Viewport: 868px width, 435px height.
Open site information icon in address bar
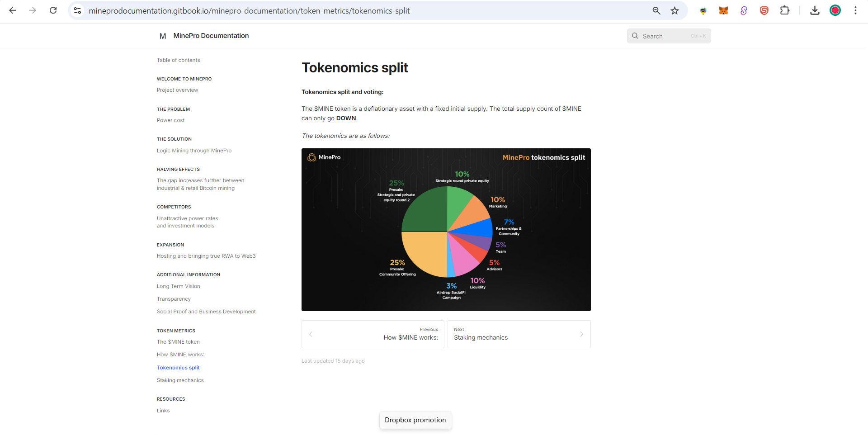(x=77, y=10)
